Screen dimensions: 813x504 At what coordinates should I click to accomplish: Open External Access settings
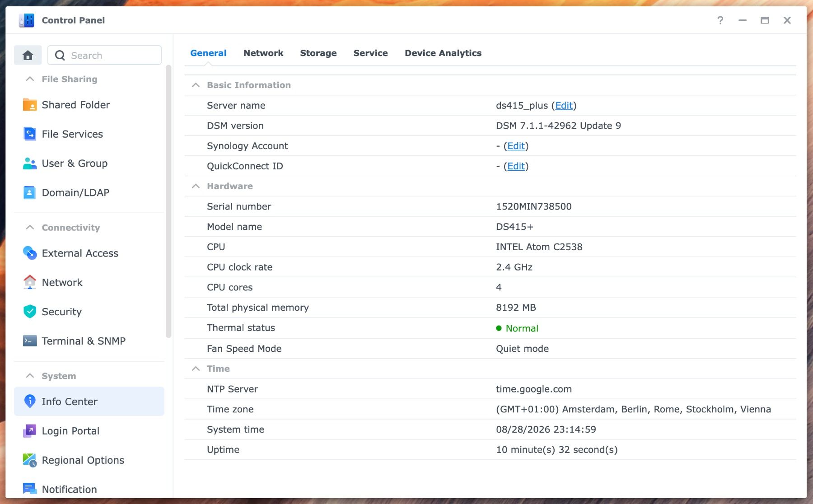click(89, 253)
